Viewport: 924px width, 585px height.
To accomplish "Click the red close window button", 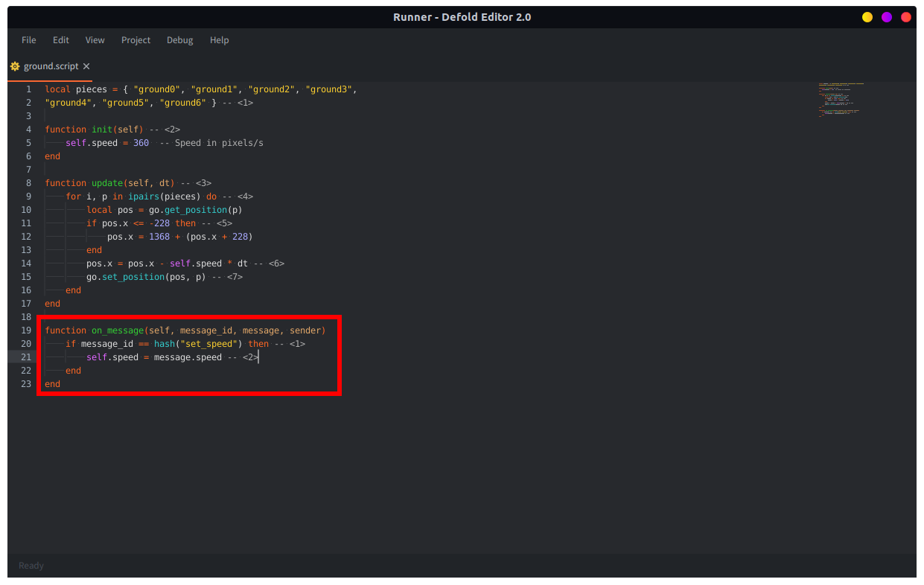I will 906,17.
